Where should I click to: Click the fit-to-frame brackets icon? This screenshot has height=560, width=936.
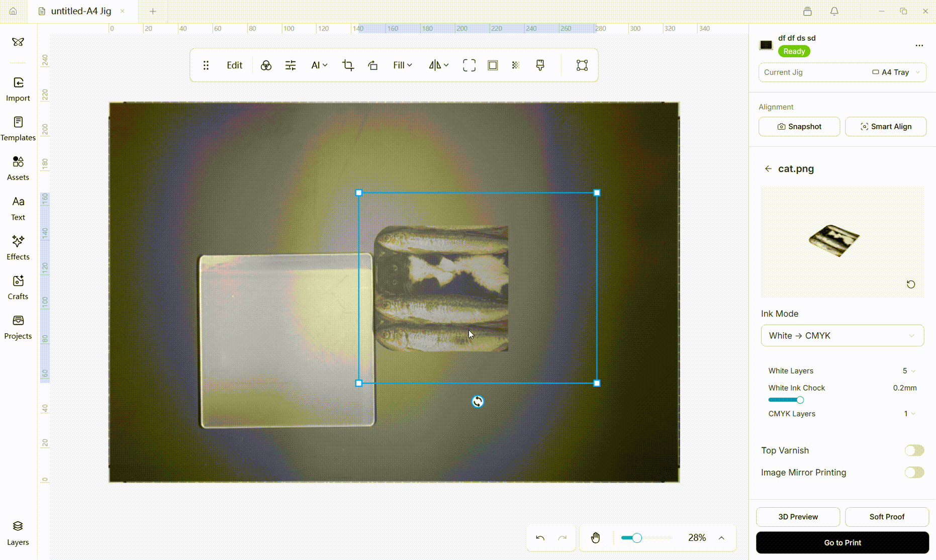click(x=469, y=65)
